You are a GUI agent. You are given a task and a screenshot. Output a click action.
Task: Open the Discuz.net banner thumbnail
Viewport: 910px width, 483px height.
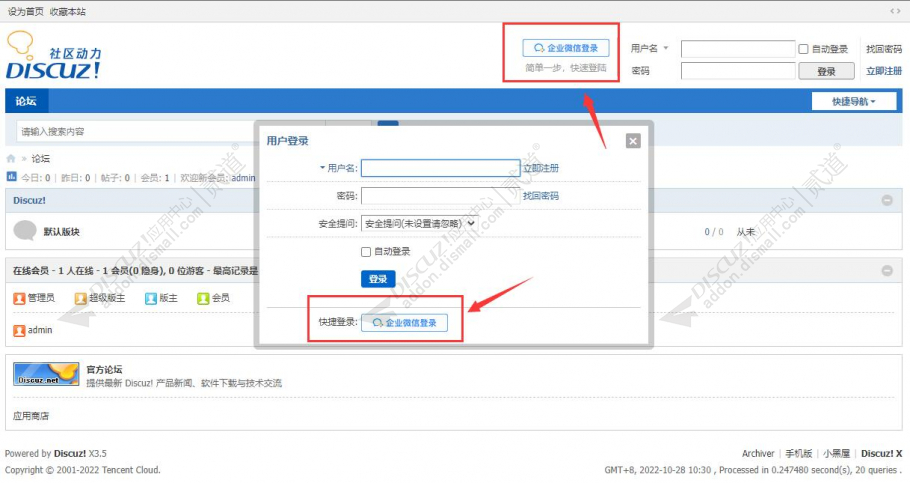tap(46, 374)
